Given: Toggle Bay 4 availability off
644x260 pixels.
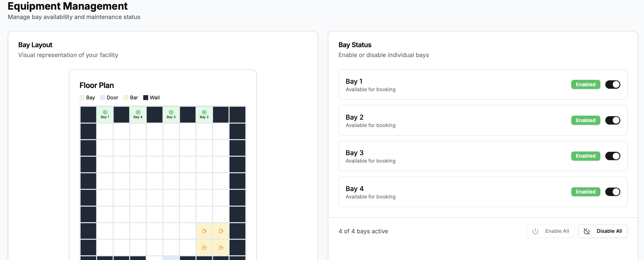Looking at the screenshot, I should click(x=613, y=192).
